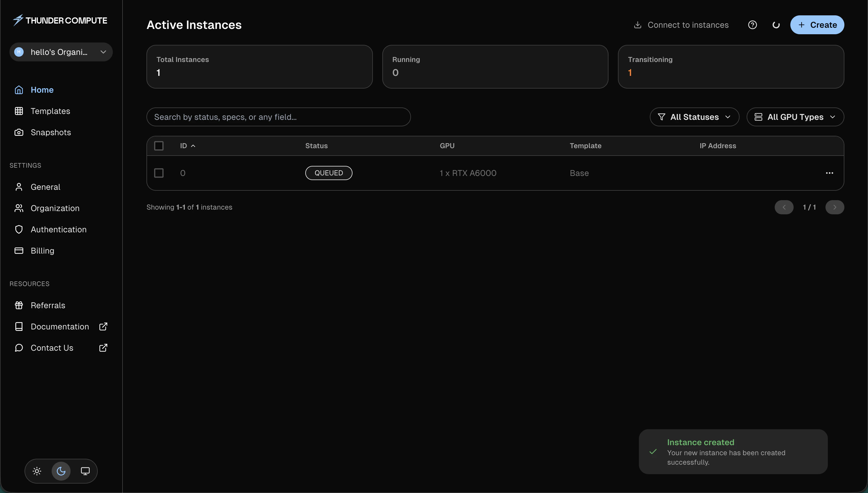
Task: Open the Home page in the sidebar
Action: tap(61, 90)
